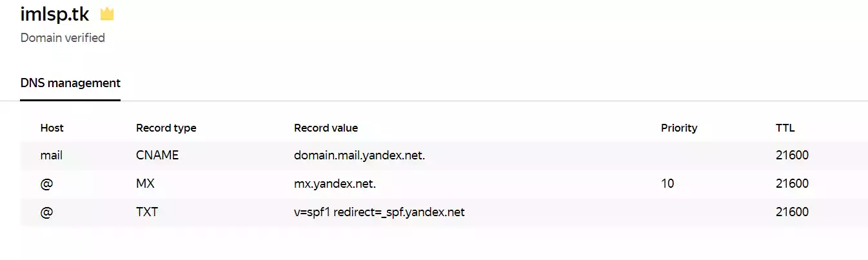
Task: Click the Record value column header
Action: tap(326, 128)
